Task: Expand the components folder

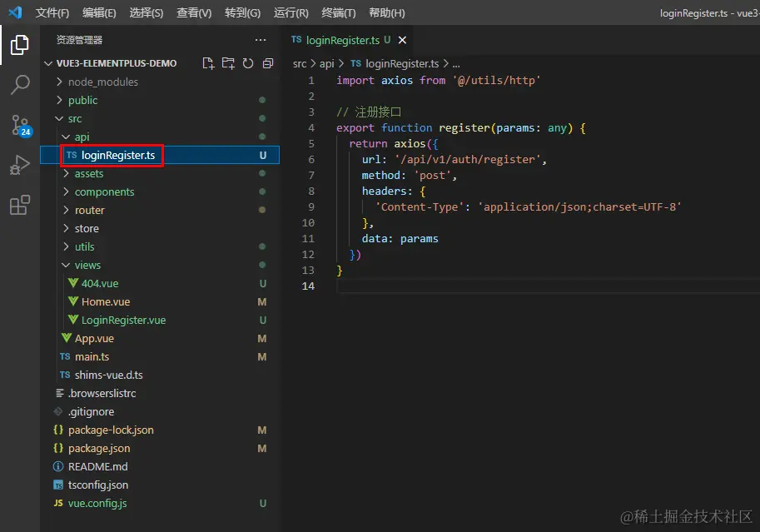Action: tap(160, 192)
